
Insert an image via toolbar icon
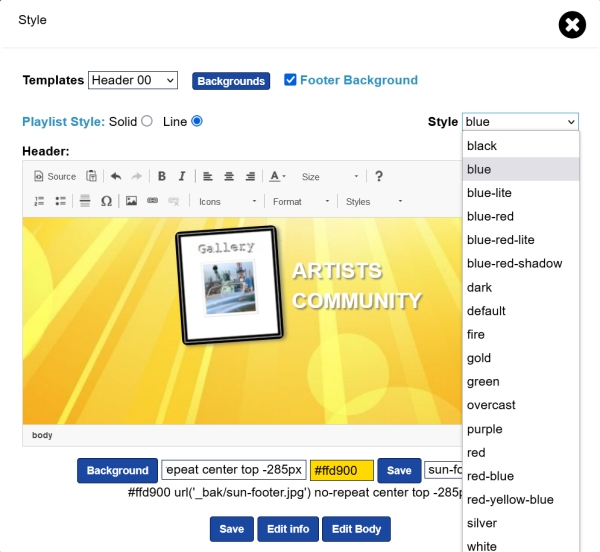pos(131,201)
